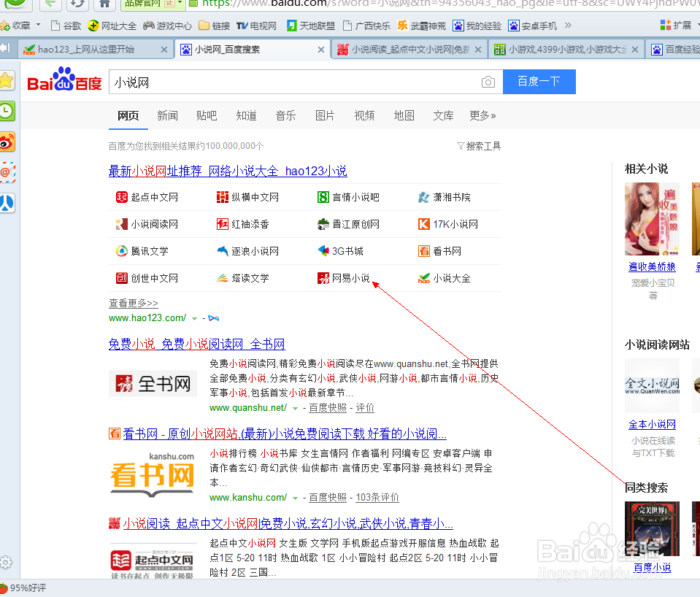The height and width of the screenshot is (597, 700).
Task: Click the 全文小说网 logo thumbnail
Action: tap(652, 385)
